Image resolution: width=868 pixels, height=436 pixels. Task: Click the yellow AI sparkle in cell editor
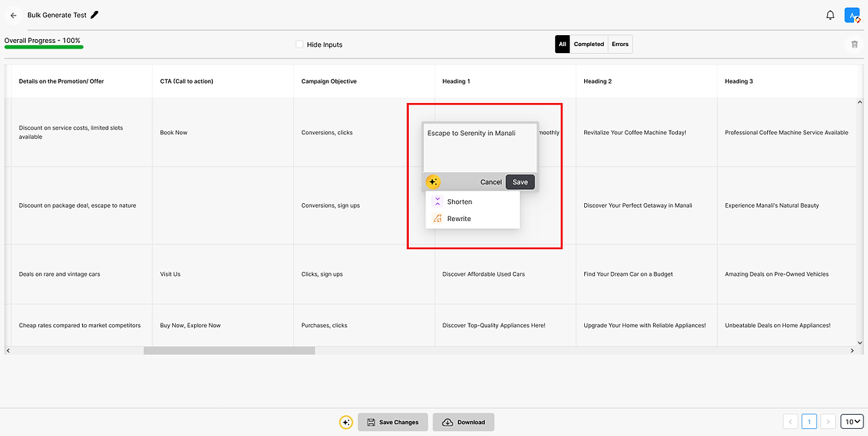pyautogui.click(x=433, y=182)
